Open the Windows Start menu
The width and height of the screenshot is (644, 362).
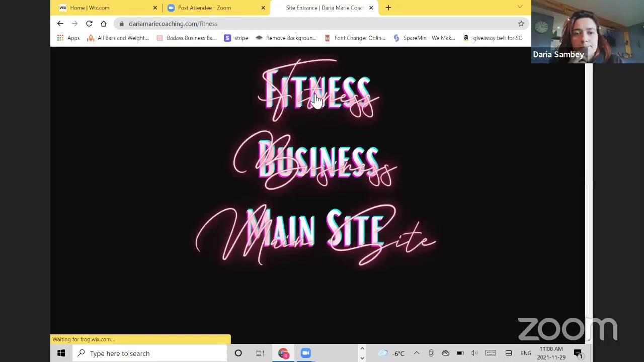[61, 353]
